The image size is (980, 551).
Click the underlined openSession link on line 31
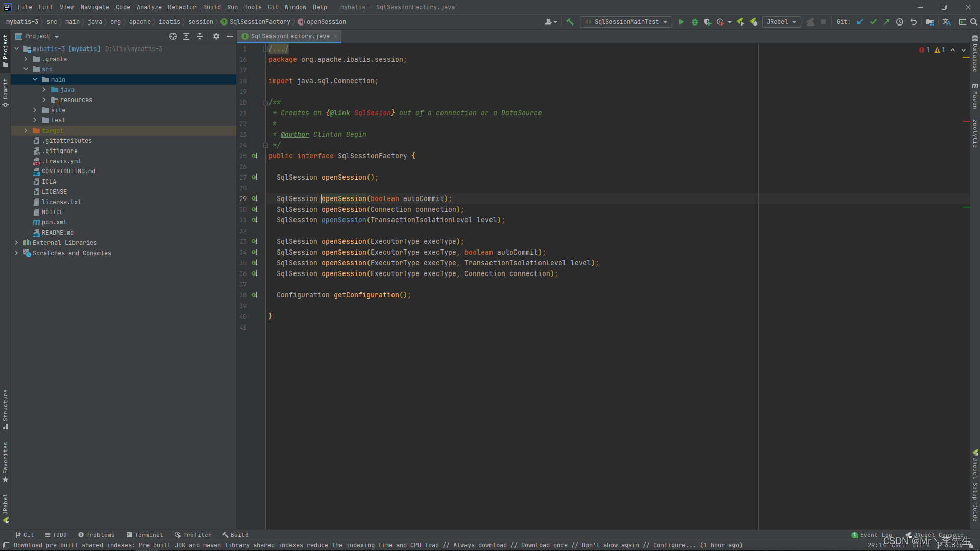click(x=344, y=220)
